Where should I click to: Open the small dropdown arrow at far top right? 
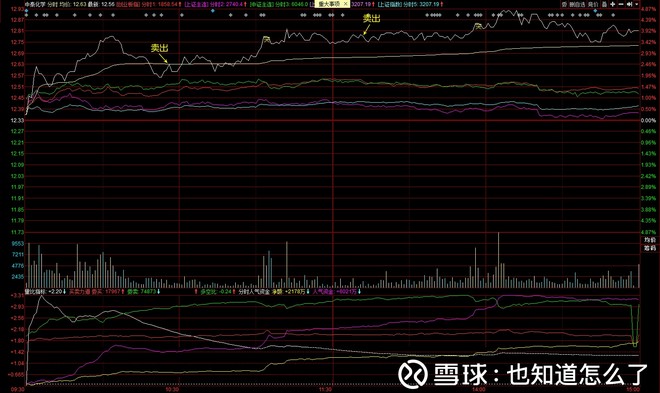[637, 4]
